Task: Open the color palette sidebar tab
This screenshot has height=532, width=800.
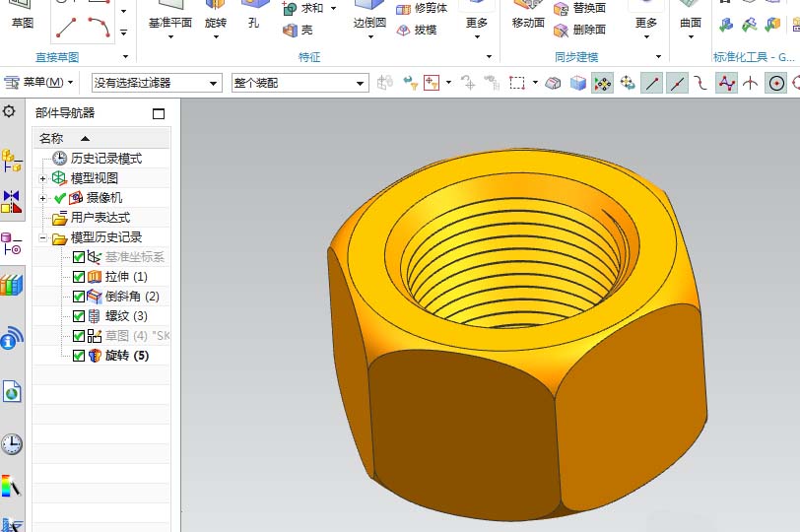Action: [x=11, y=486]
